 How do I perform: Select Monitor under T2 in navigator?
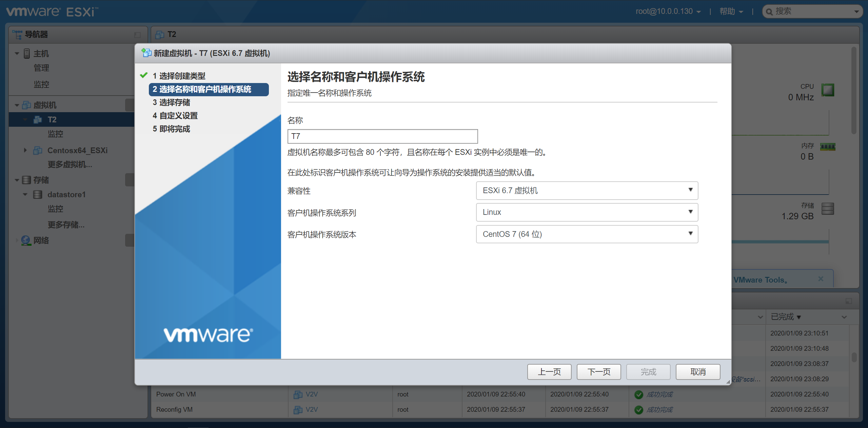55,134
